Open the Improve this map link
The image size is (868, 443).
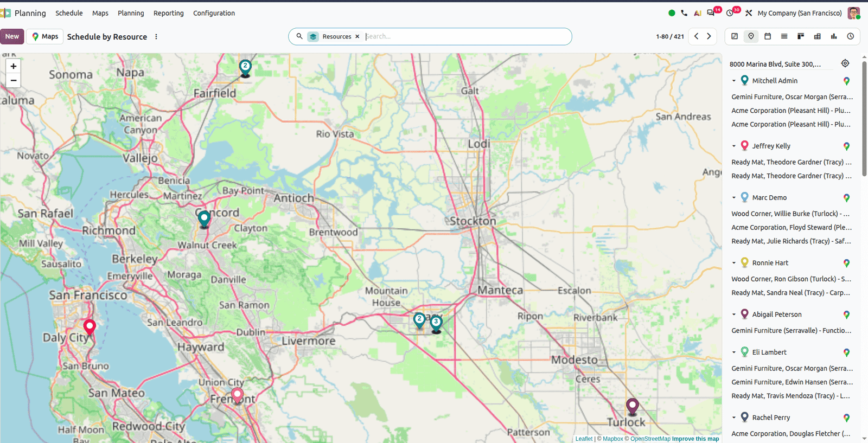tap(695, 439)
